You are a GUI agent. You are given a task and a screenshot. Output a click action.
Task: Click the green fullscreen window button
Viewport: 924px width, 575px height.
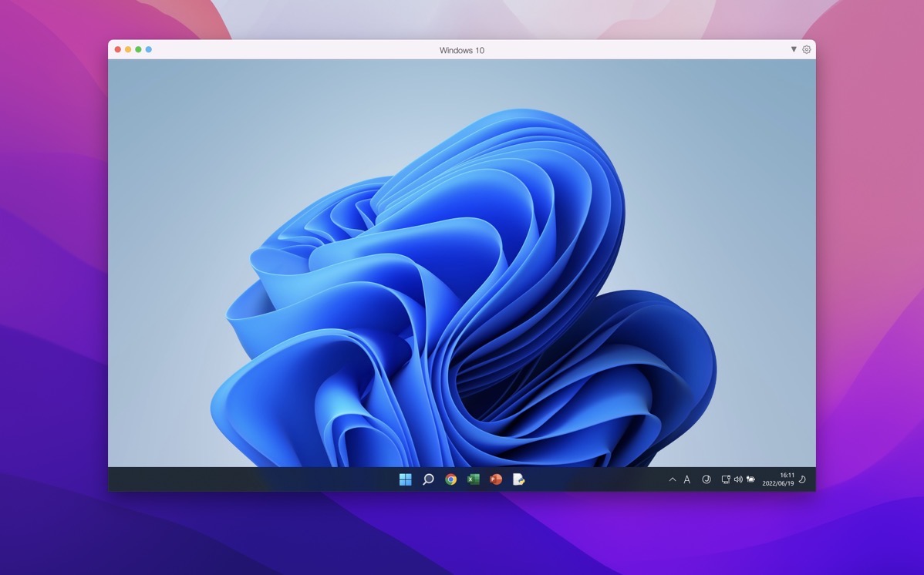point(139,49)
